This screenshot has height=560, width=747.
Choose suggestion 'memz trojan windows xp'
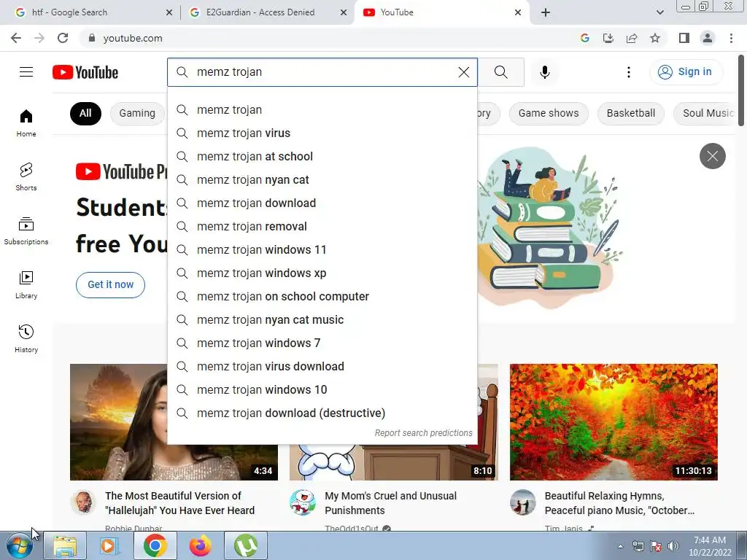click(x=322, y=273)
